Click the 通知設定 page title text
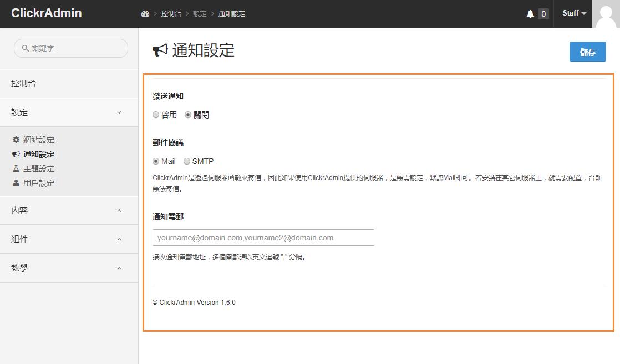 pos(203,50)
